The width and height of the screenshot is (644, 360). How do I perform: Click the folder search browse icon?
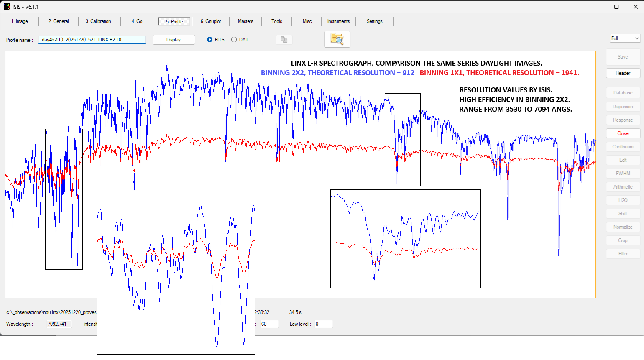coord(337,39)
